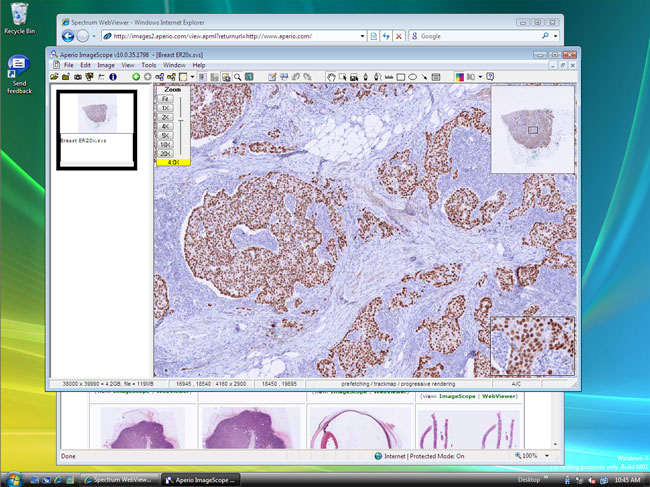
Task: Open Internet Explorer address bar dropdown
Action: click(362, 36)
